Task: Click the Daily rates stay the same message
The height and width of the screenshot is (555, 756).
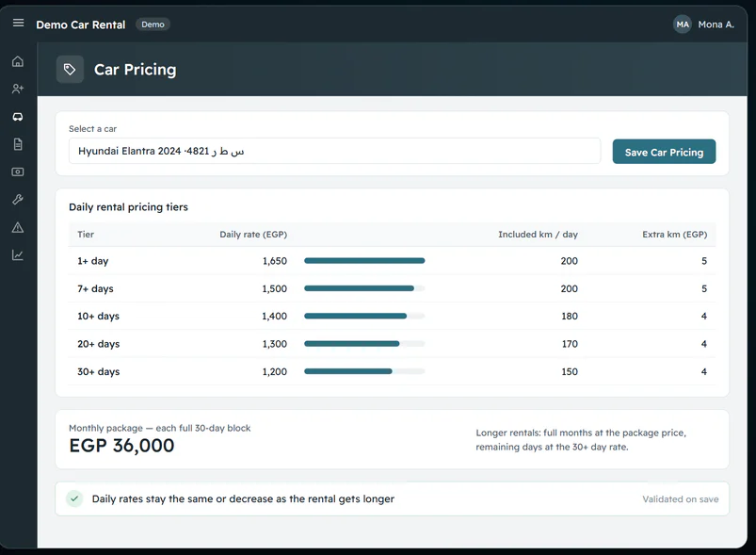Action: (x=243, y=499)
